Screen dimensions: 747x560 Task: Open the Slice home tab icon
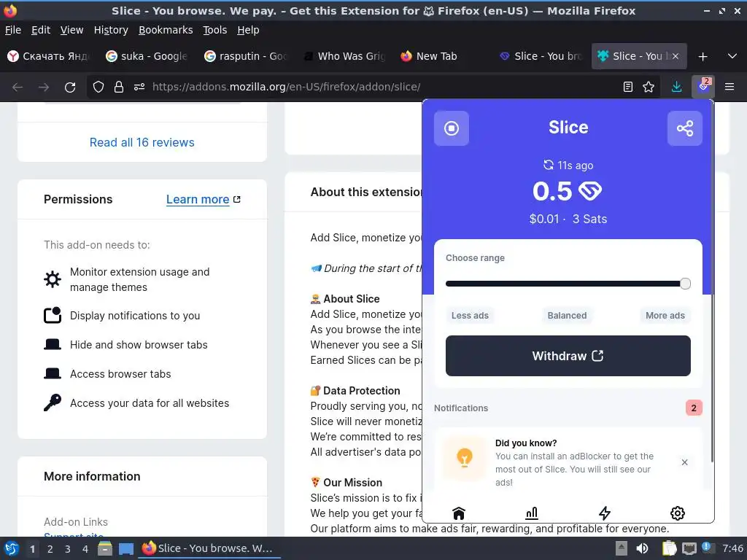point(458,513)
